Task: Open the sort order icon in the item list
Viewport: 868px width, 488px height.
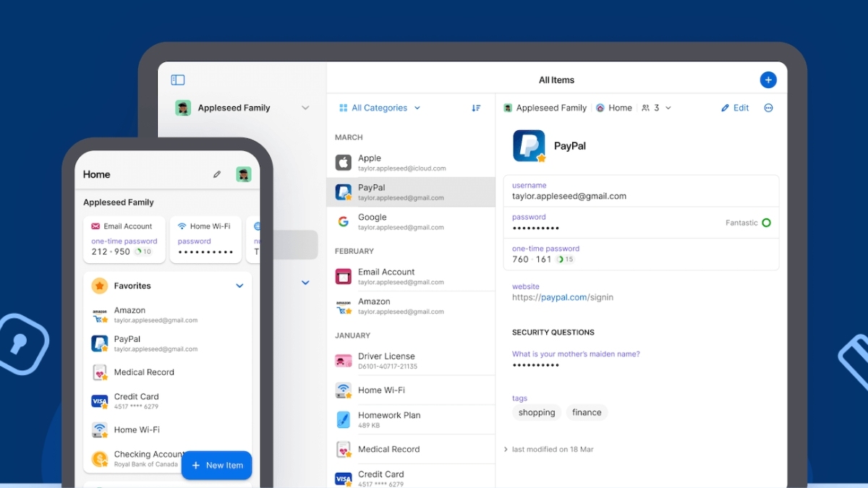Action: tap(476, 108)
